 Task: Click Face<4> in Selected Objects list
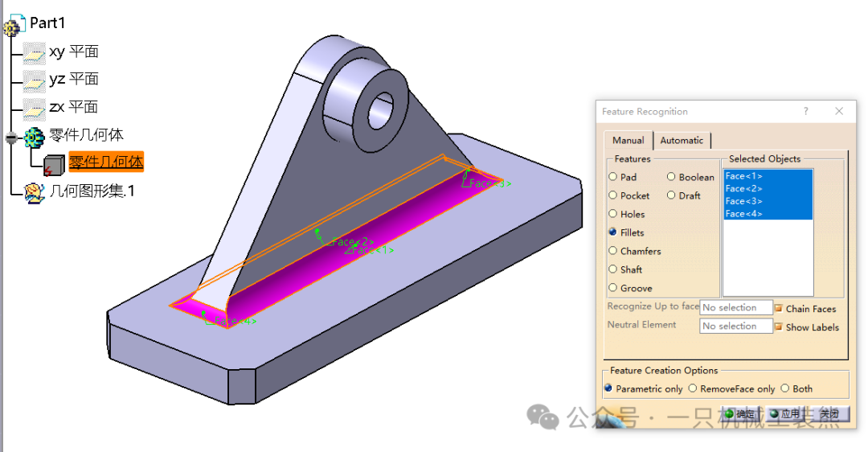[768, 213]
